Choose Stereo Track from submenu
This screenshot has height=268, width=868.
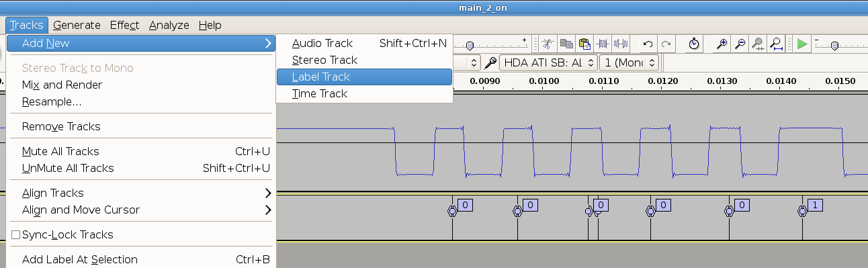click(x=365, y=60)
